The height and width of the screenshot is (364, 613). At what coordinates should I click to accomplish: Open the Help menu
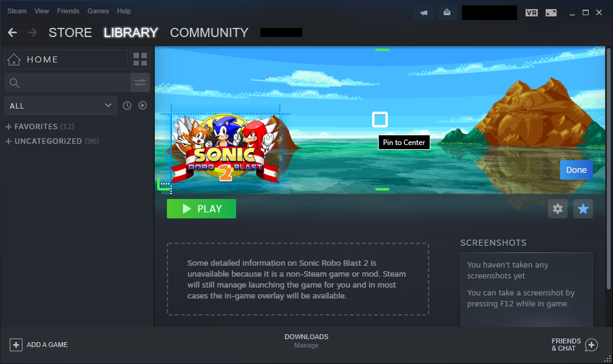point(124,11)
